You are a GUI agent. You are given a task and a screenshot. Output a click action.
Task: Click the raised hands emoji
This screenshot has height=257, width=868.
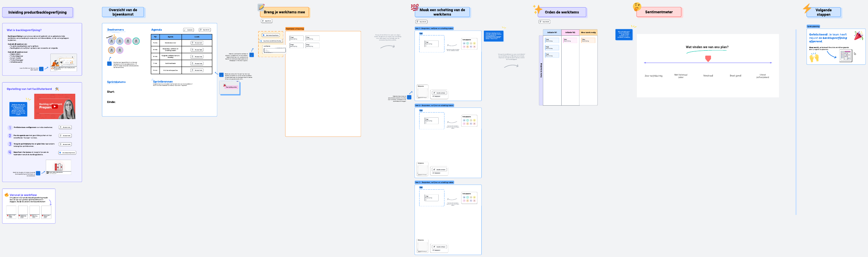814,58
